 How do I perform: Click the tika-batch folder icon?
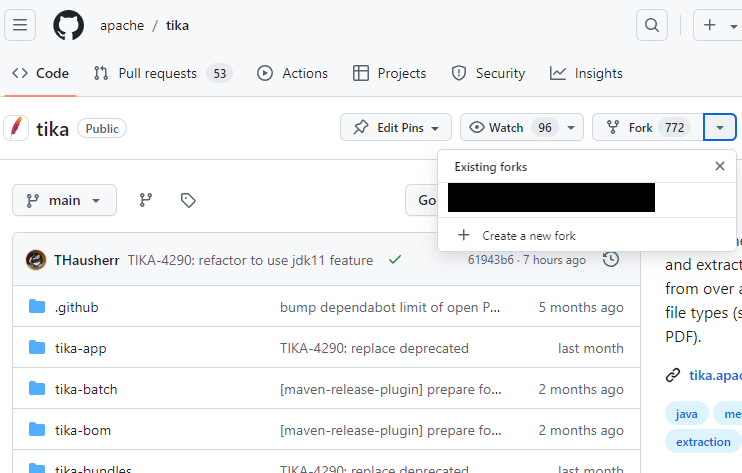tap(37, 389)
